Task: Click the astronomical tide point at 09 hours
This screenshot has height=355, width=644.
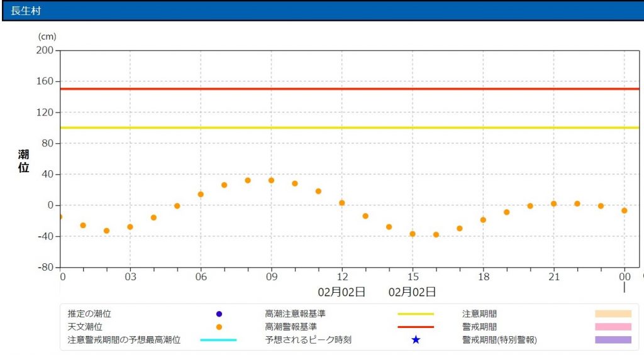Action: point(271,180)
